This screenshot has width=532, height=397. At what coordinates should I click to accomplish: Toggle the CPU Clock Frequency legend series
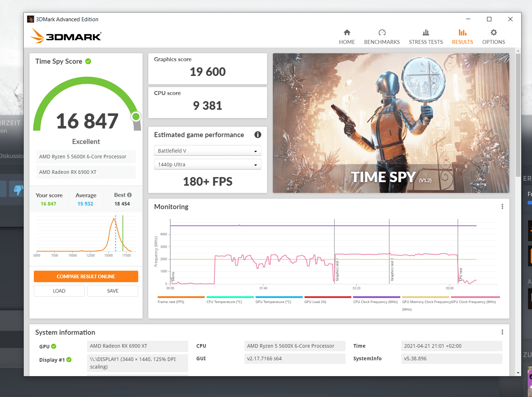377,300
